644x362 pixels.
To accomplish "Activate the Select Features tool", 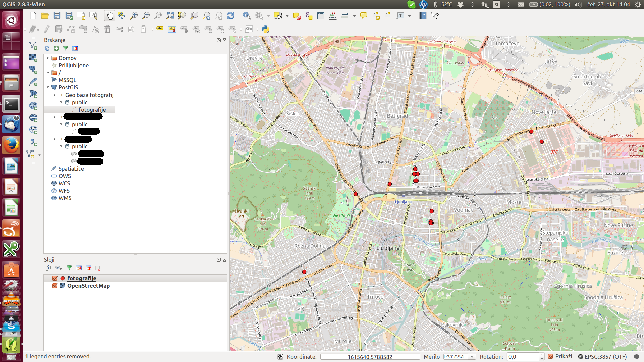I will tap(277, 16).
